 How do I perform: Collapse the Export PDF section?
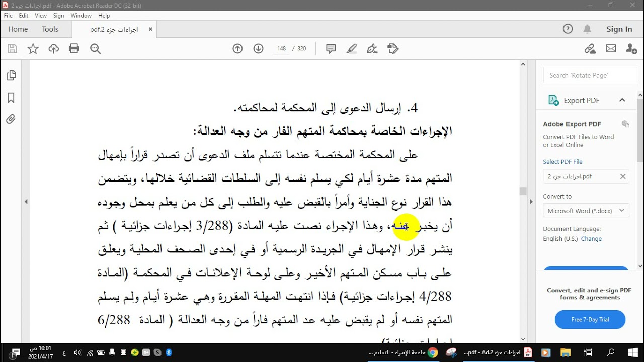pos(622,100)
